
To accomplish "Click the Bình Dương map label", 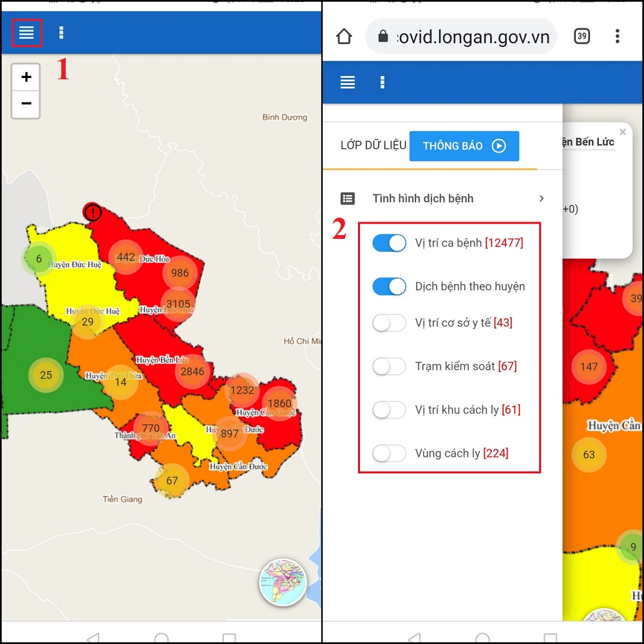I will [285, 117].
